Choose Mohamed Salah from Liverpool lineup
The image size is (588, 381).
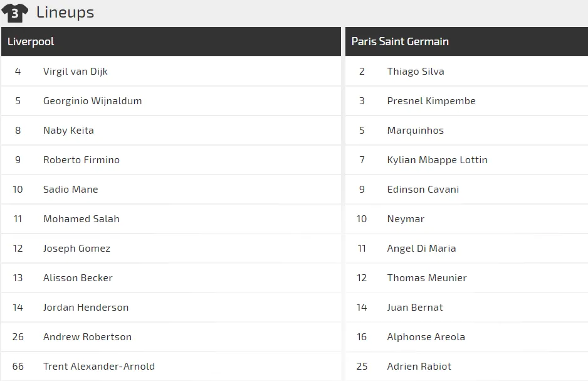coord(81,219)
